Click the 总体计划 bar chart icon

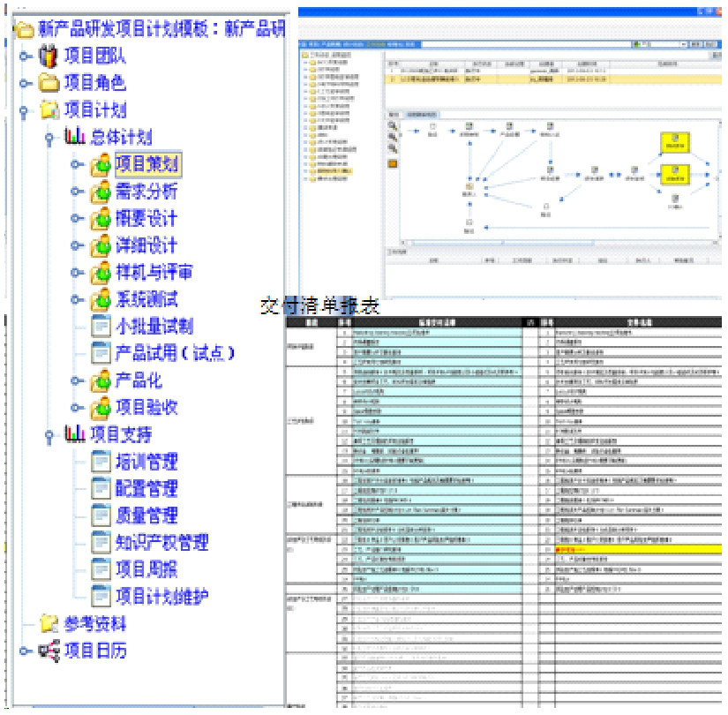[x=74, y=138]
